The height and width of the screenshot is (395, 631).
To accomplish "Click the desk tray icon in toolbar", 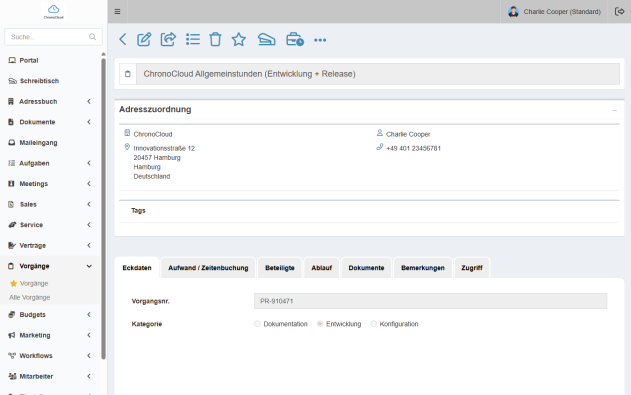I will point(266,39).
